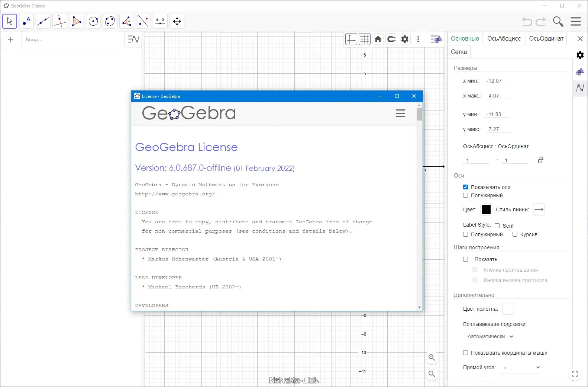Reset graphics view with the home icon
This screenshot has height=387, width=588.
point(378,39)
